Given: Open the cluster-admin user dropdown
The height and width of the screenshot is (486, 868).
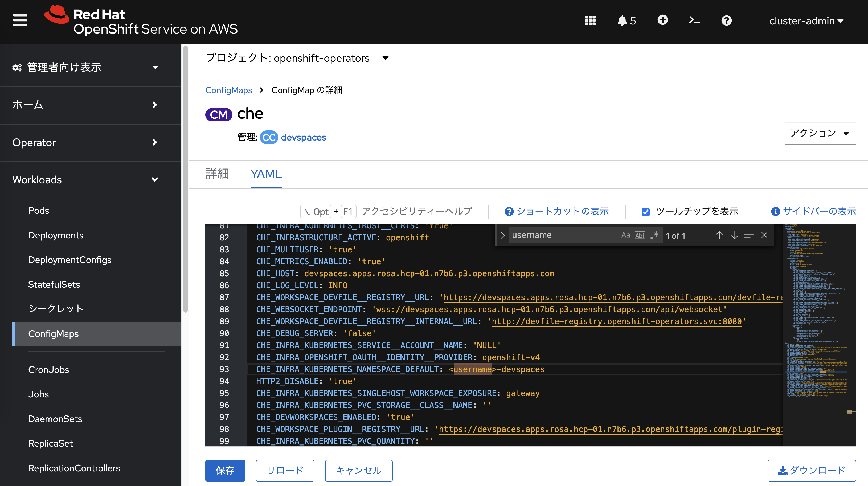Looking at the screenshot, I should click(x=806, y=21).
